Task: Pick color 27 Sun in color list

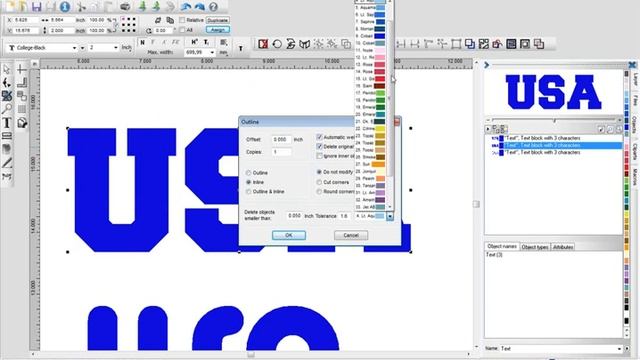Action: click(370, 164)
